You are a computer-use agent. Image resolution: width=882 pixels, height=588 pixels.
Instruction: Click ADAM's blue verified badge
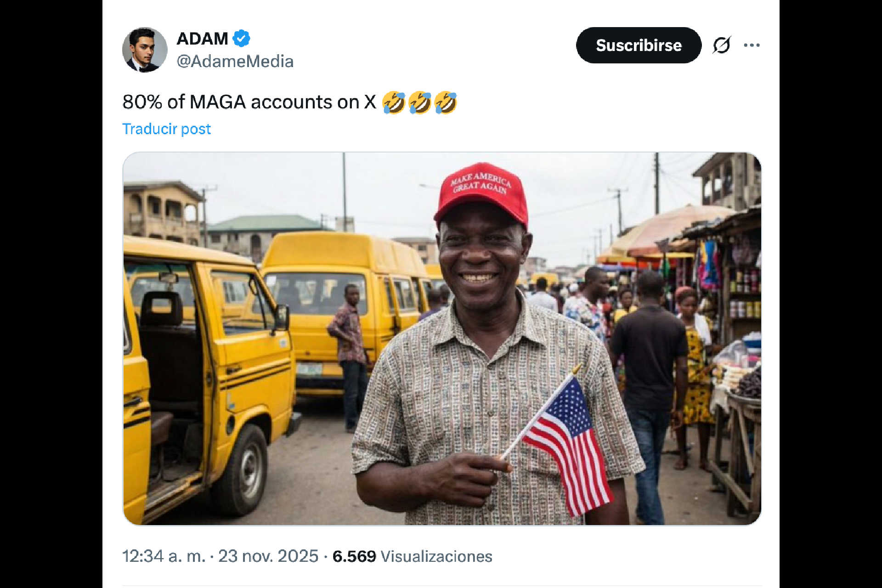[240, 39]
